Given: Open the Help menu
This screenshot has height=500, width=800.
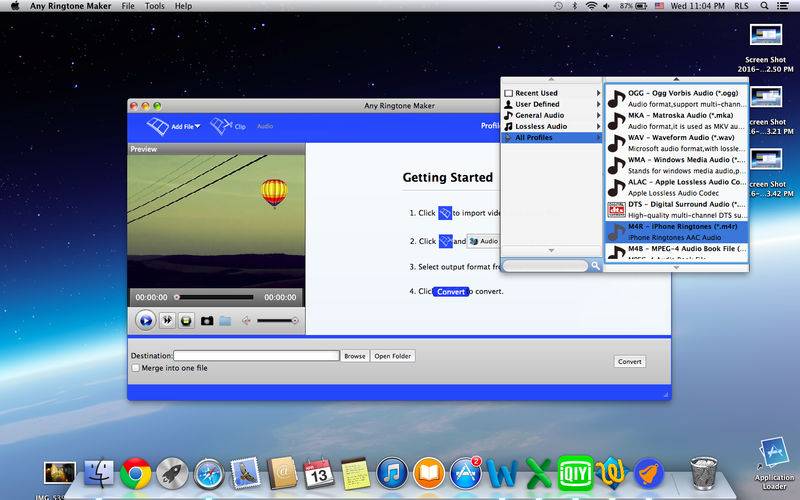Looking at the screenshot, I should [x=183, y=6].
